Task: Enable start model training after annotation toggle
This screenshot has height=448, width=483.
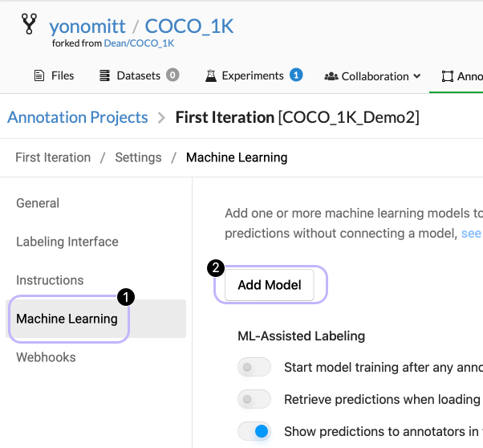Action: tap(254, 368)
